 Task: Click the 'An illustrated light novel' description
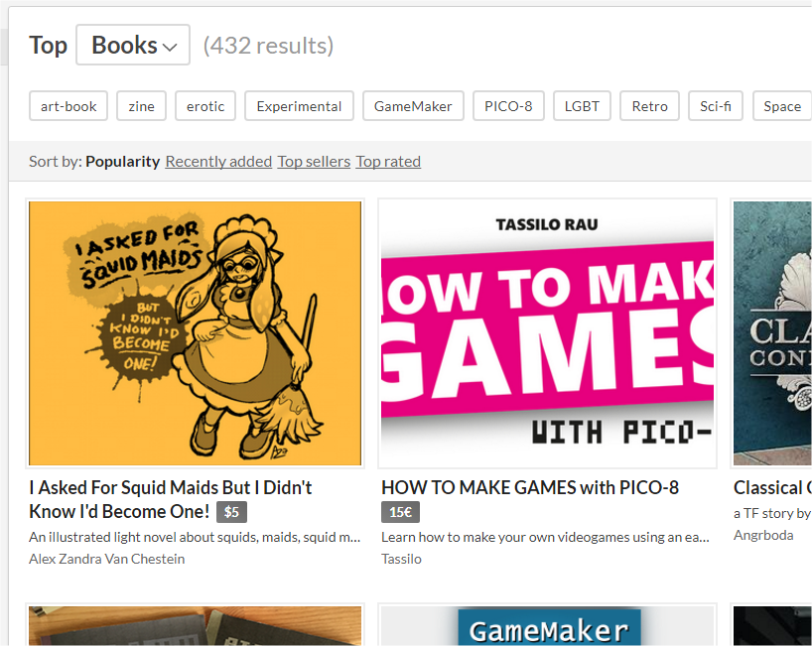click(x=195, y=537)
